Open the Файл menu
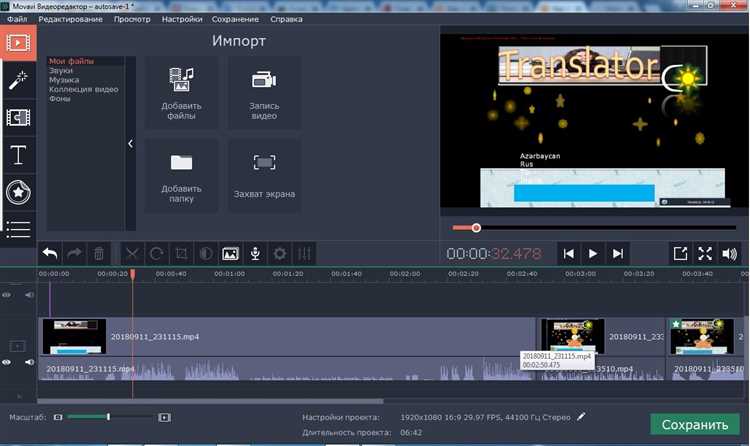 [x=17, y=19]
